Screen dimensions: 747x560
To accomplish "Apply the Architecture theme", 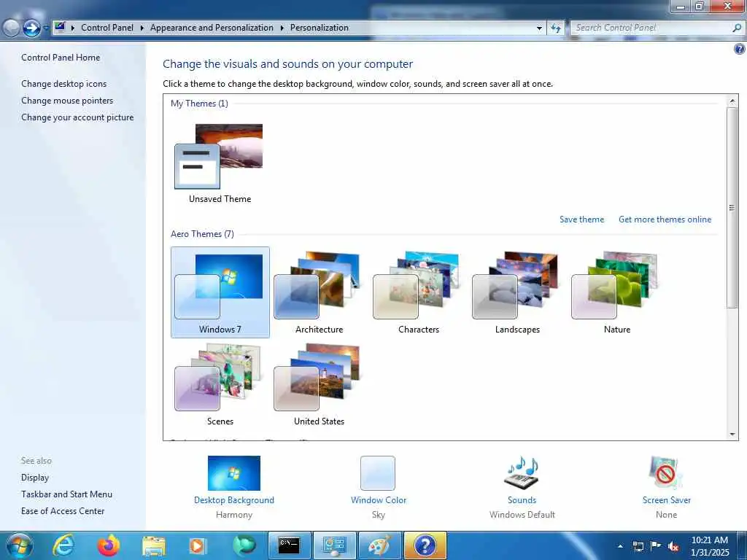I will coord(319,292).
